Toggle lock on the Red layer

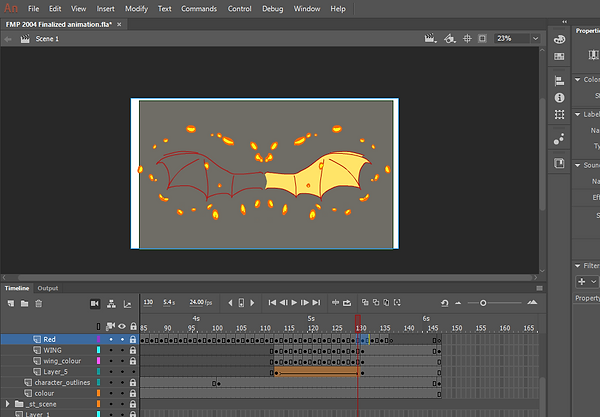pos(133,339)
